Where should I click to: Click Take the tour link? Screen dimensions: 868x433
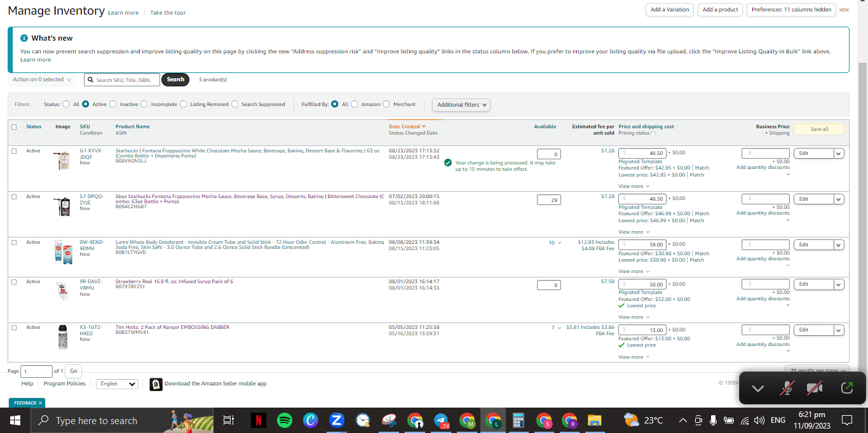coord(168,13)
